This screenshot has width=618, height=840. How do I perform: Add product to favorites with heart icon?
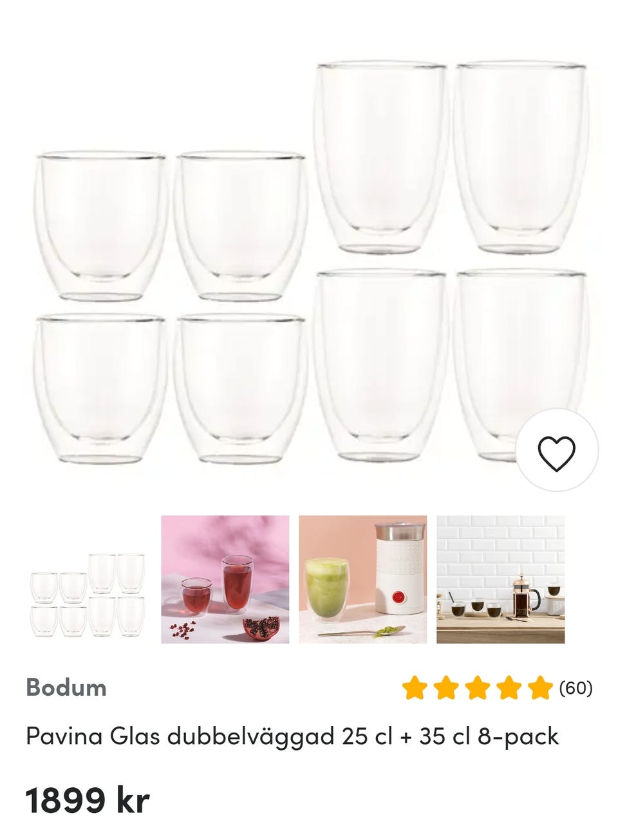point(557,450)
